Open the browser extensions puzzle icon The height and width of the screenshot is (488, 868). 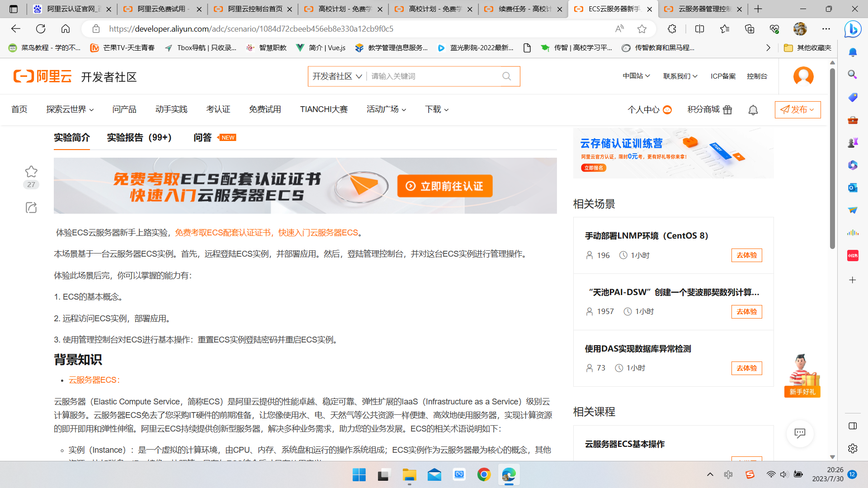[672, 29]
